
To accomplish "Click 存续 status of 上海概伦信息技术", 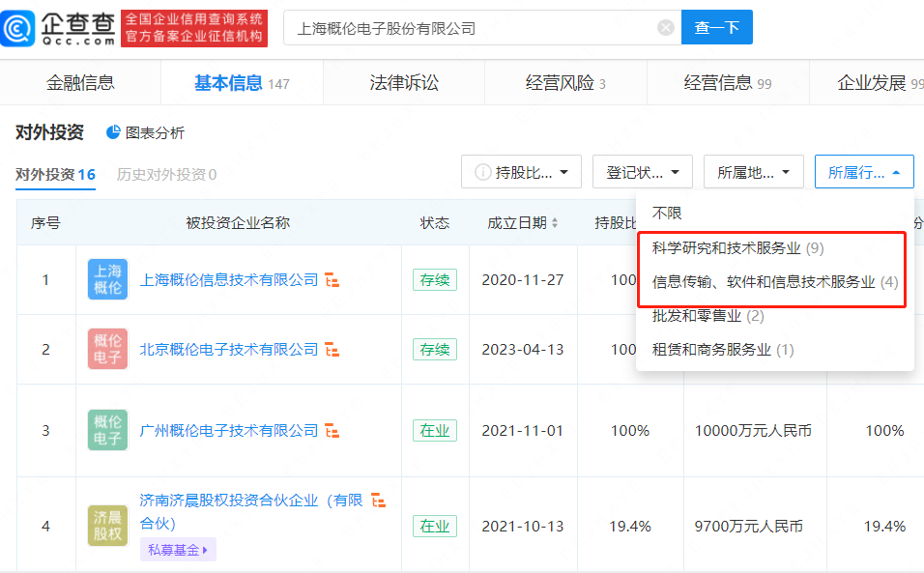I will [435, 279].
